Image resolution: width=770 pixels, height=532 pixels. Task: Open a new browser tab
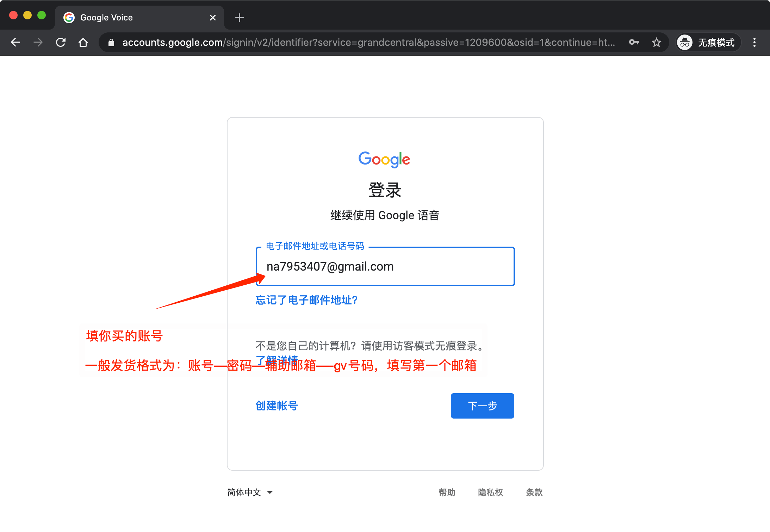pos(240,18)
